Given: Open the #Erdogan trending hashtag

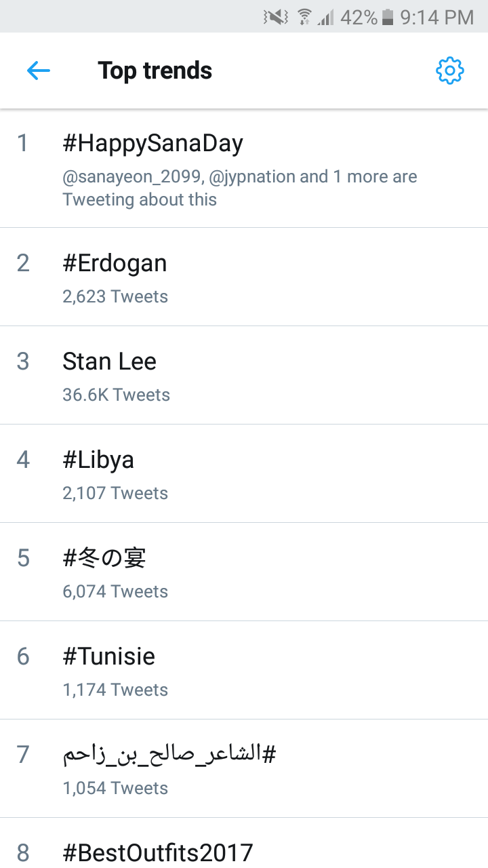Looking at the screenshot, I should point(115,263).
